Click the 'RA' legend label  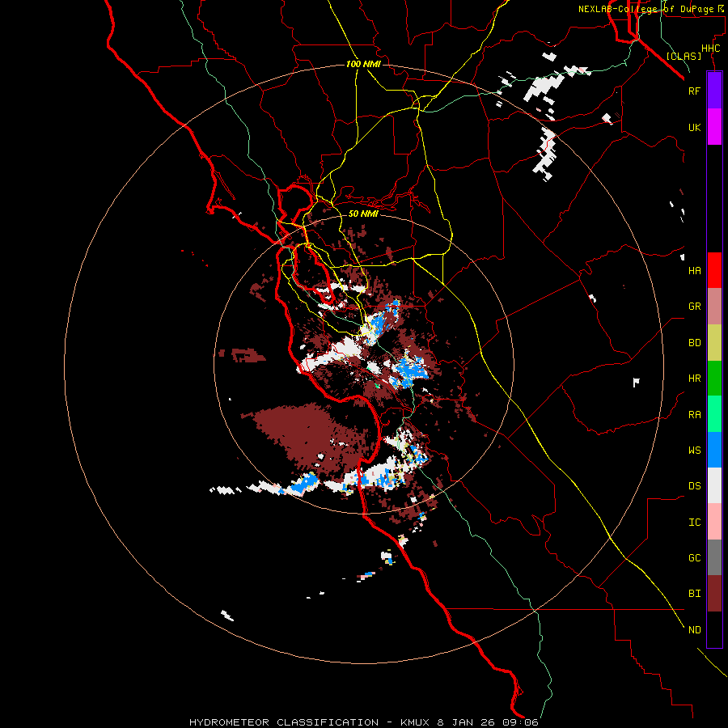click(694, 415)
